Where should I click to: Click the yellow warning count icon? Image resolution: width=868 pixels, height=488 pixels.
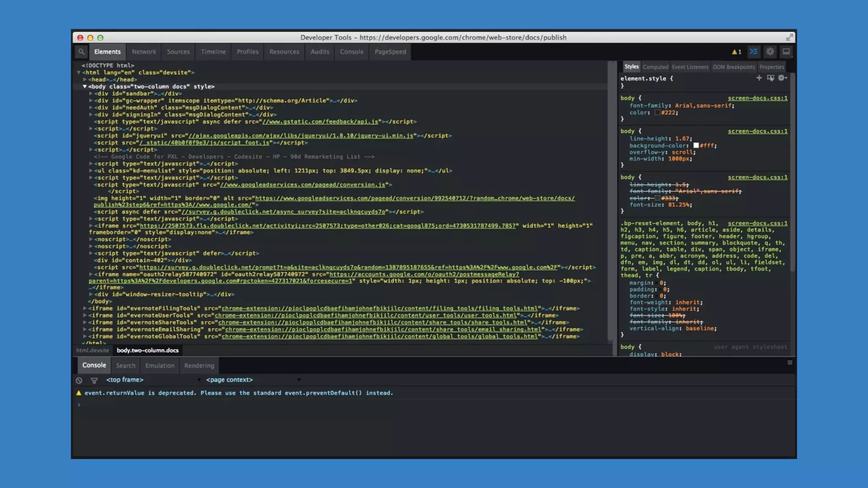click(x=736, y=52)
